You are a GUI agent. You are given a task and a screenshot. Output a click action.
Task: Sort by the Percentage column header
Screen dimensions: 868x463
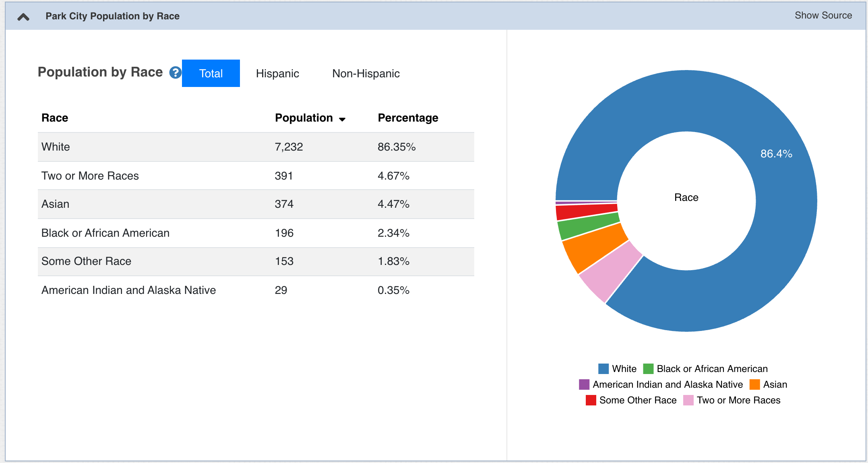(408, 118)
